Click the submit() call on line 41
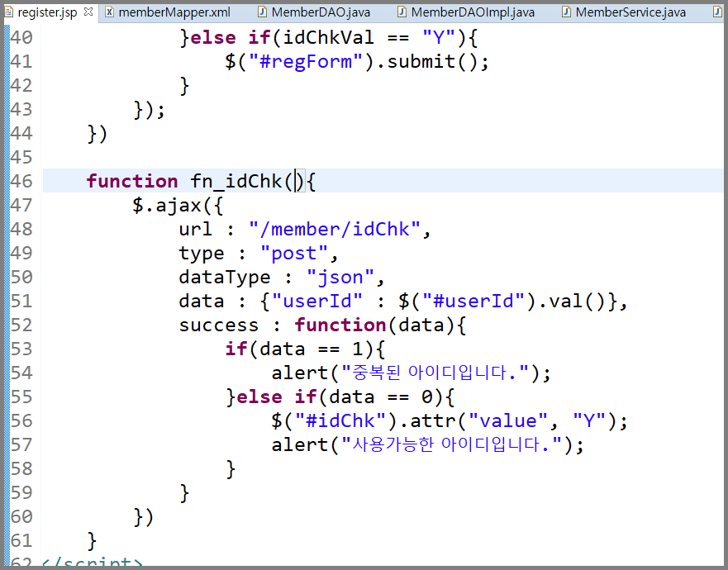The width and height of the screenshot is (728, 570). 432,61
